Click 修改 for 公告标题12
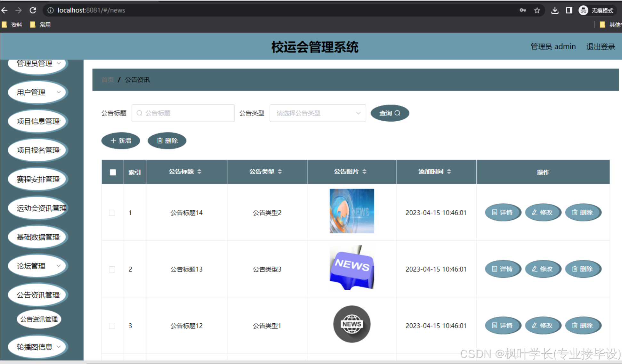This screenshot has height=364, width=622. (x=543, y=325)
